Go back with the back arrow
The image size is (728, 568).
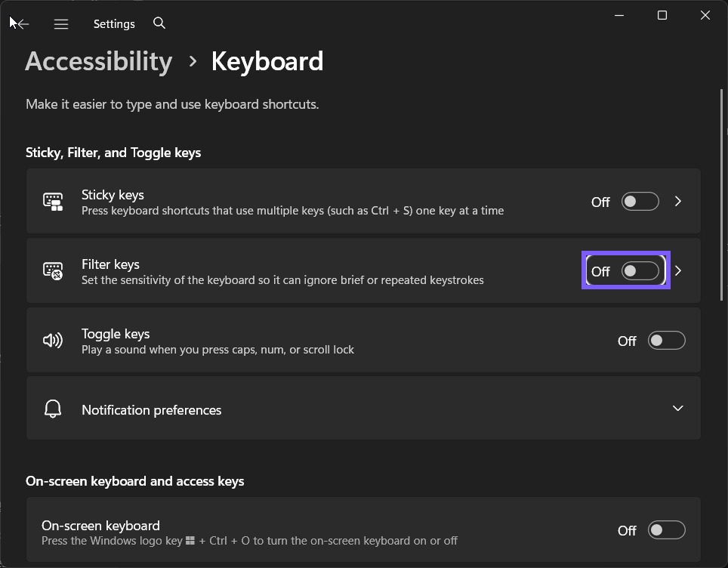23,23
